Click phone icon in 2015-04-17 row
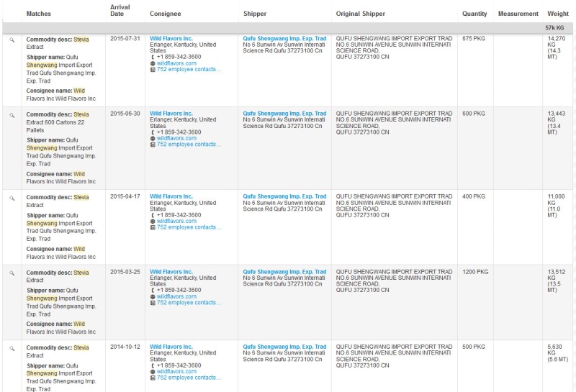The image size is (576, 392). (153, 215)
